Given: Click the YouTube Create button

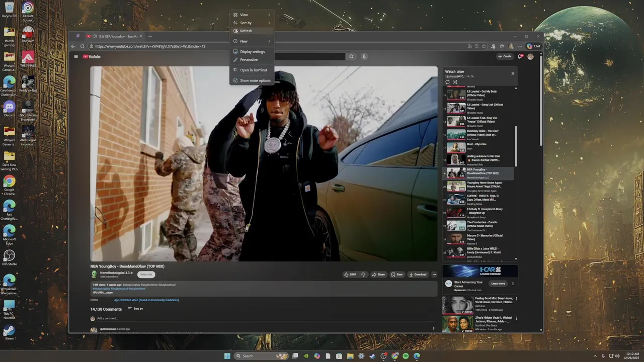Looking at the screenshot, I should coord(505,57).
